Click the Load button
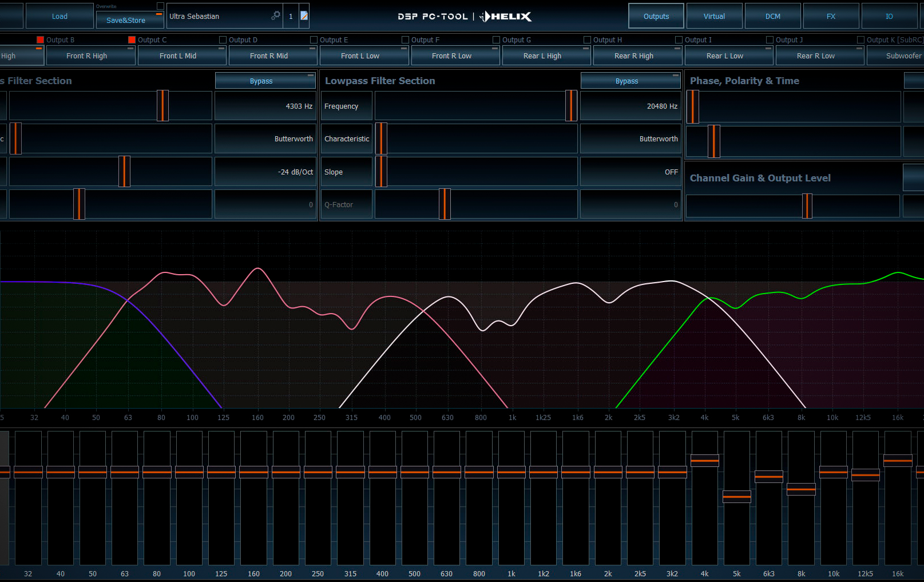The height and width of the screenshot is (582, 924). point(60,16)
